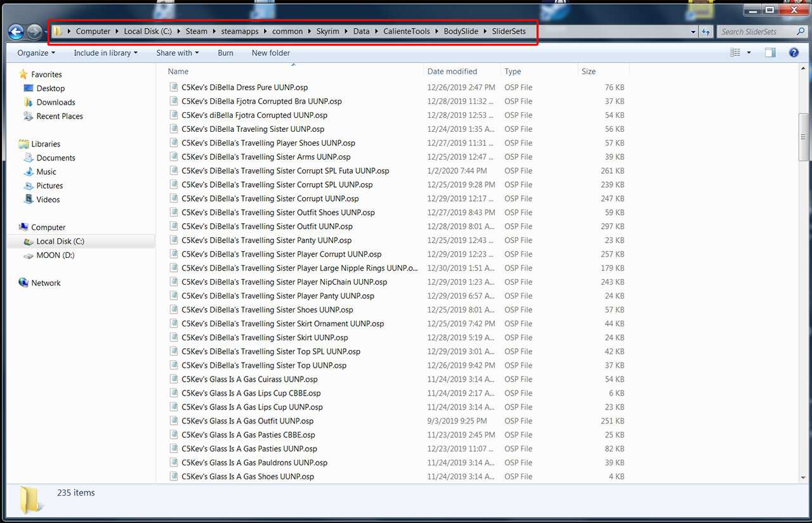Sort files by Date modified column
The height and width of the screenshot is (523, 812).
pyautogui.click(x=452, y=72)
